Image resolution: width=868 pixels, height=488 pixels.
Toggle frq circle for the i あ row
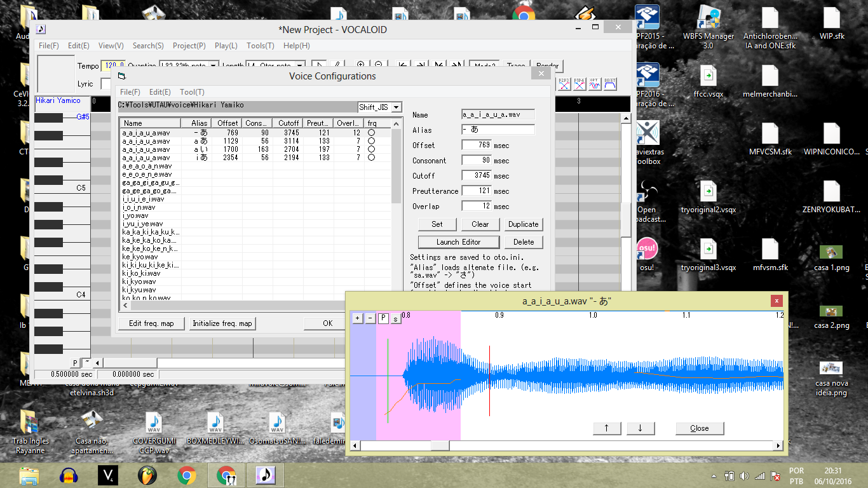click(371, 157)
